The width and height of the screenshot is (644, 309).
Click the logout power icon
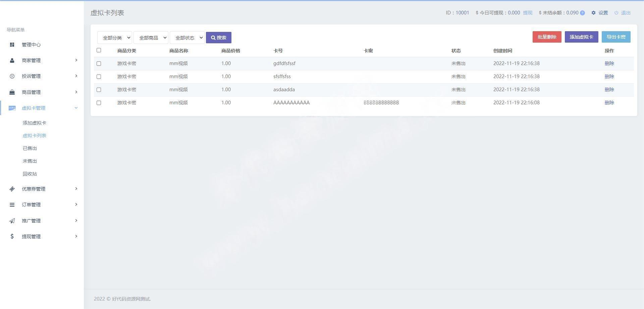click(616, 13)
